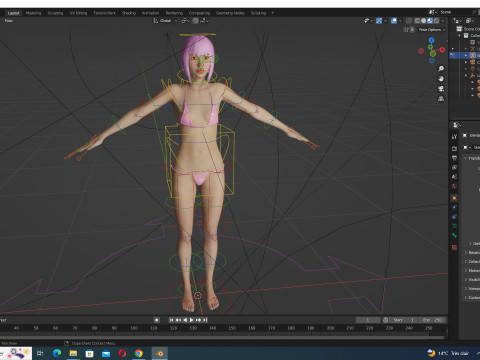Open the gizmo options dropdown arrow

tap(385, 21)
